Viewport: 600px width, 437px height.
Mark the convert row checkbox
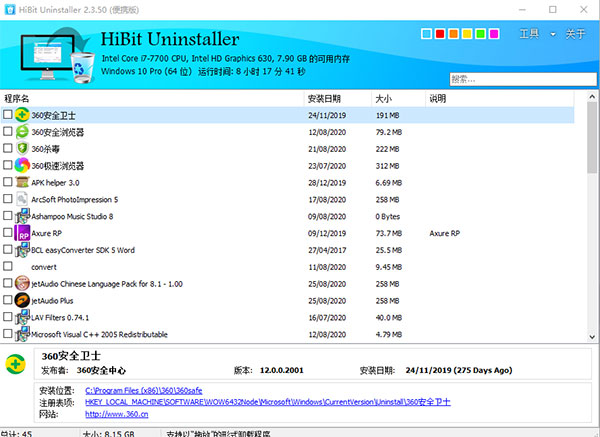[x=8, y=266]
